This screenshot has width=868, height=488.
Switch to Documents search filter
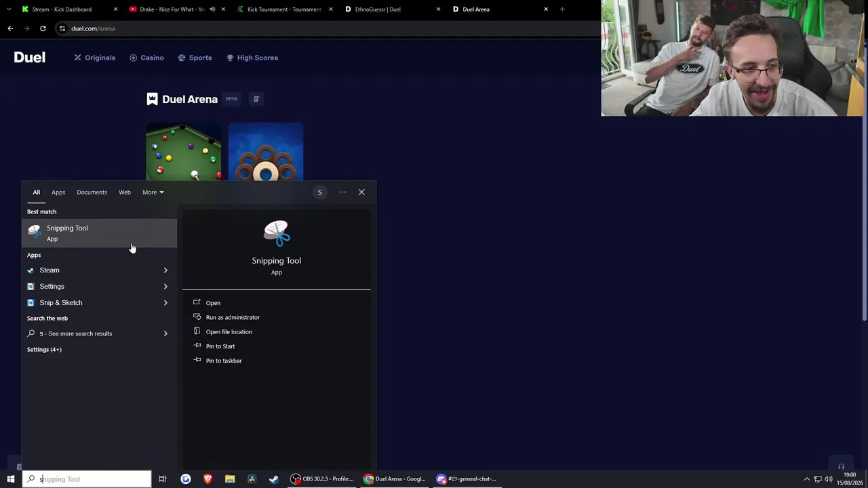[x=92, y=192]
